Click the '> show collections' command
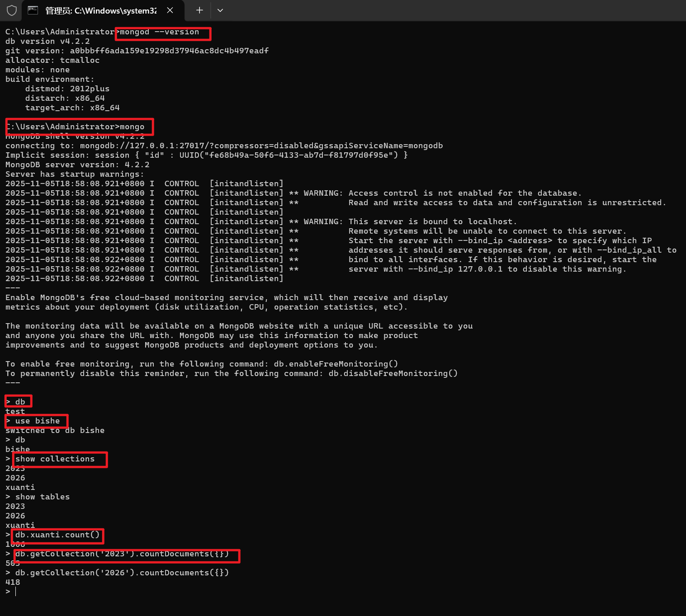Image resolution: width=686 pixels, height=616 pixels. (x=50, y=459)
